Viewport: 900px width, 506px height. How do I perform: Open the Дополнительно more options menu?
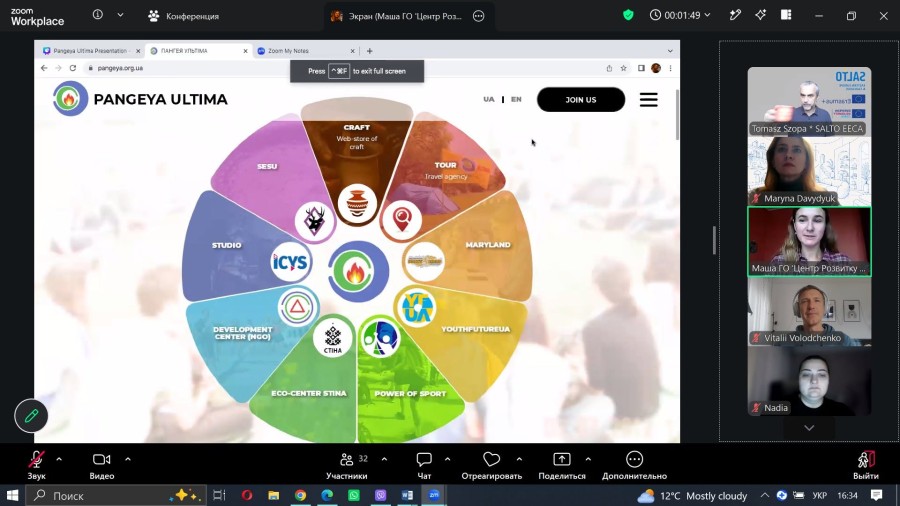click(634, 465)
